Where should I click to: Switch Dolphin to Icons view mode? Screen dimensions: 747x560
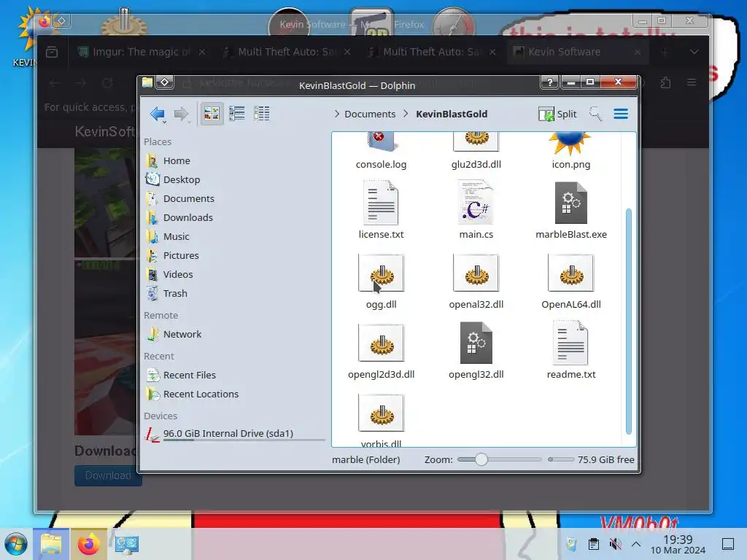point(212,113)
